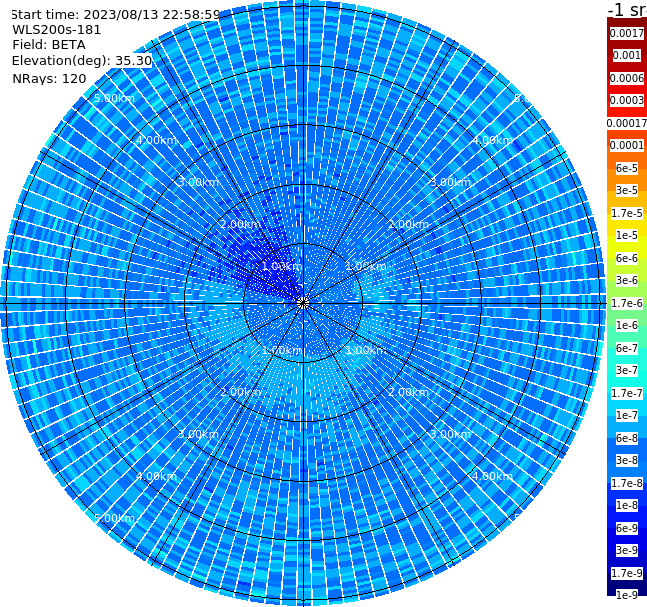
Task: Click the 3e-7 colorbar tick label
Action: [x=626, y=370]
